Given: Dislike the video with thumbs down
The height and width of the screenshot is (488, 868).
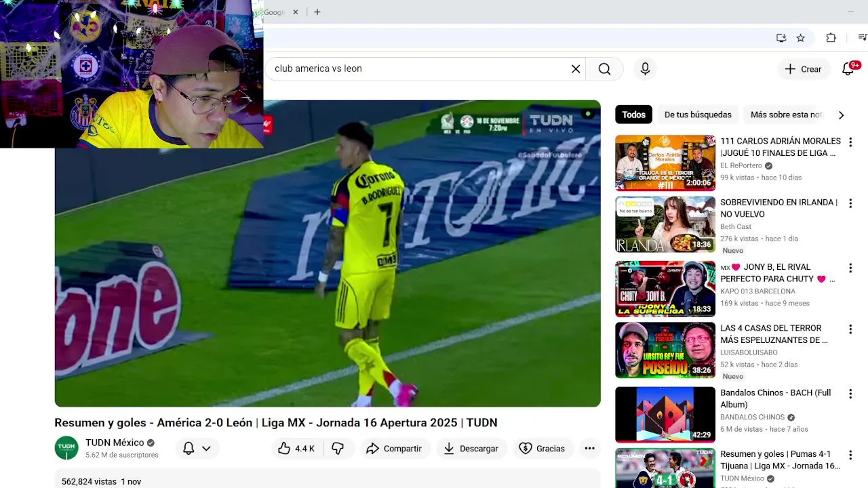Looking at the screenshot, I should click(338, 449).
